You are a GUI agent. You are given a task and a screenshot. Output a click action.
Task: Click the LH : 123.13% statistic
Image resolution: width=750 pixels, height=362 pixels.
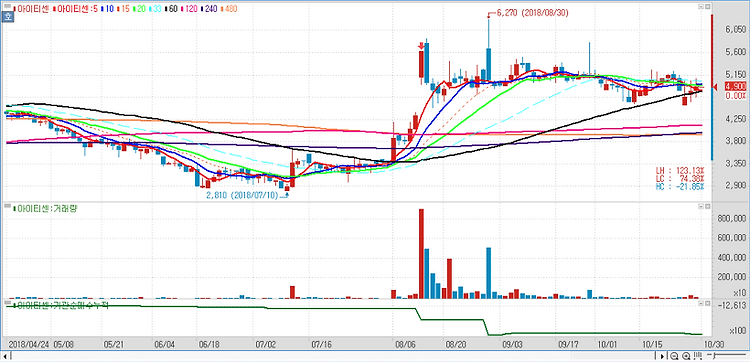click(x=680, y=171)
